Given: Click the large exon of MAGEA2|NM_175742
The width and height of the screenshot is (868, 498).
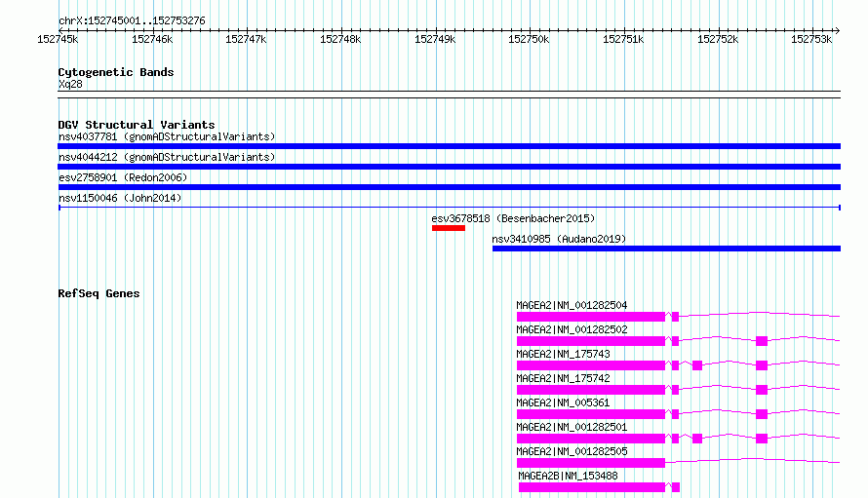Looking at the screenshot, I should tap(591, 390).
